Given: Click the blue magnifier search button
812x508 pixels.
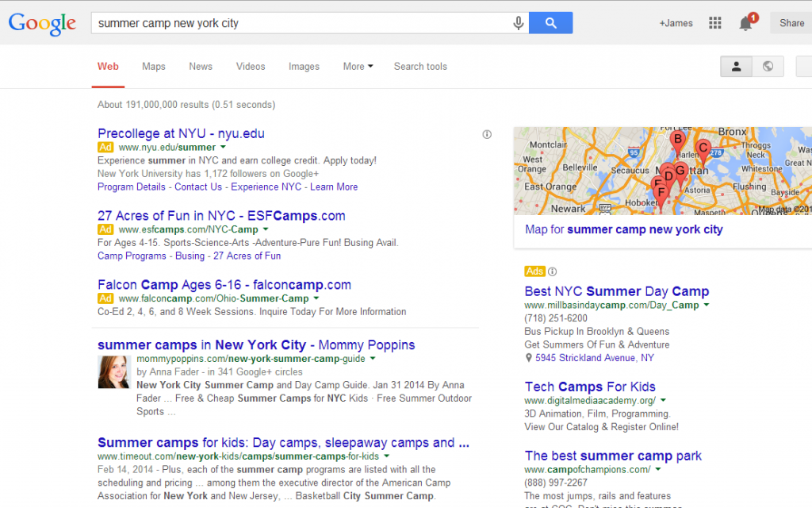Looking at the screenshot, I should coord(550,23).
